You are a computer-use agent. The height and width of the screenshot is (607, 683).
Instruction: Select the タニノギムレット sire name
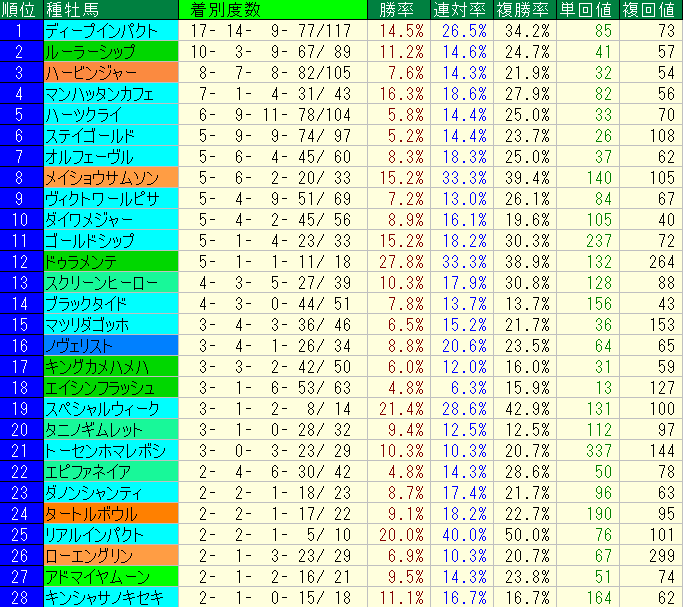(x=111, y=429)
